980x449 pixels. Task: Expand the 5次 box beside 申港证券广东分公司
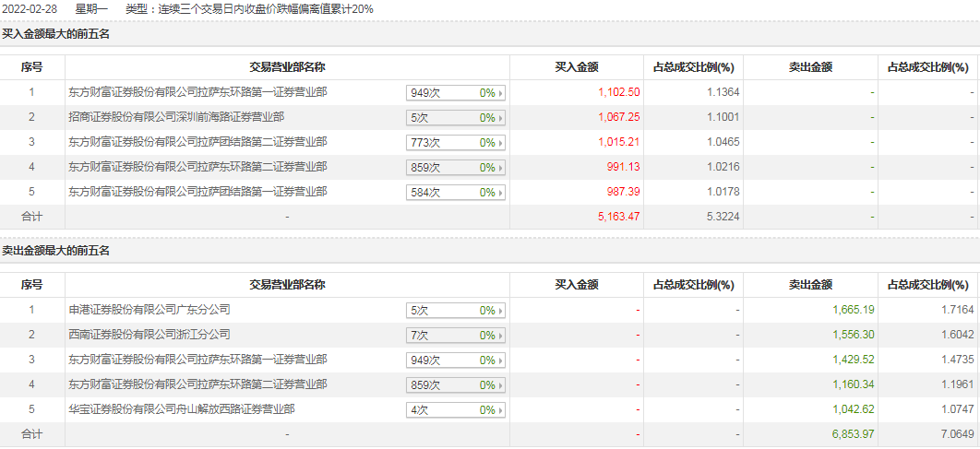pos(456,311)
